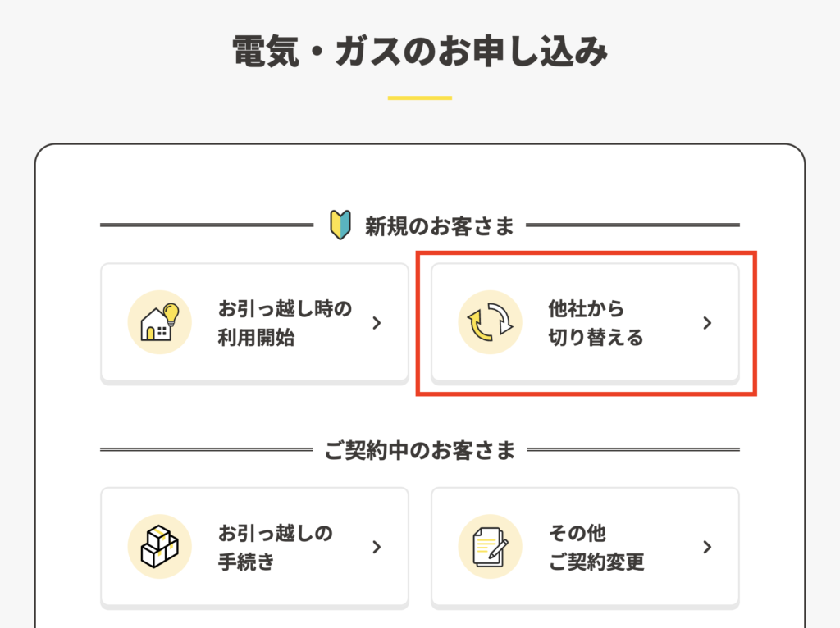The image size is (840, 628).
Task: Open the お引っ越しの手続き text link
Action: click(275, 547)
